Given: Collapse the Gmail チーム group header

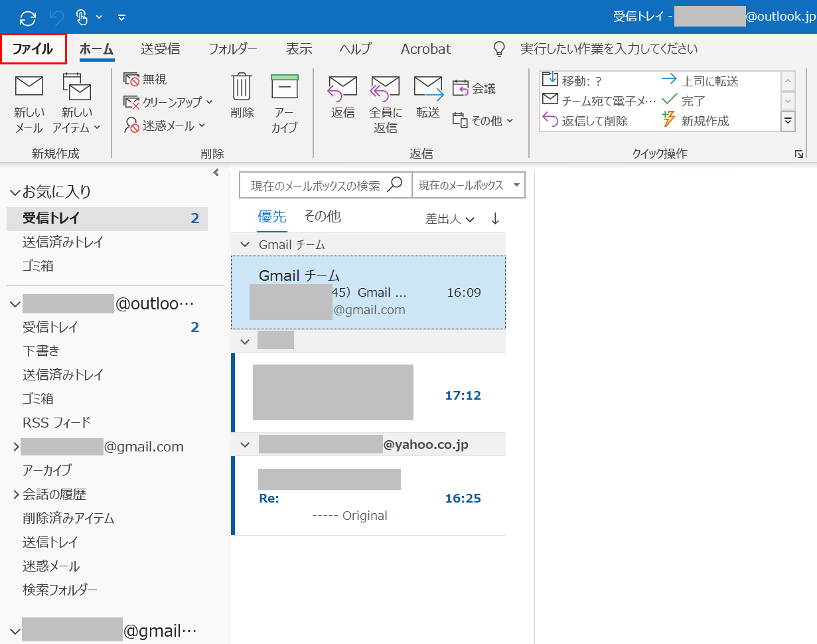Looking at the screenshot, I should [x=245, y=245].
